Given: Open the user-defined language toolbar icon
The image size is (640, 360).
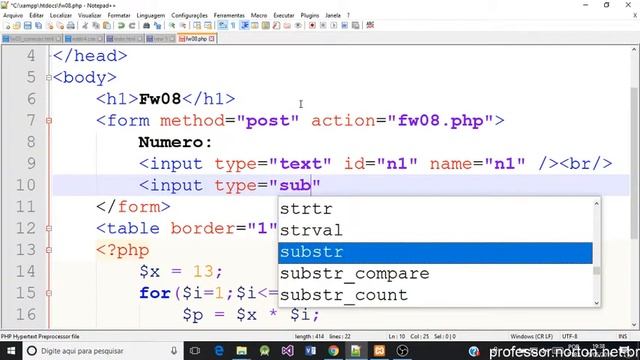Looking at the screenshot, I should tap(255, 25).
